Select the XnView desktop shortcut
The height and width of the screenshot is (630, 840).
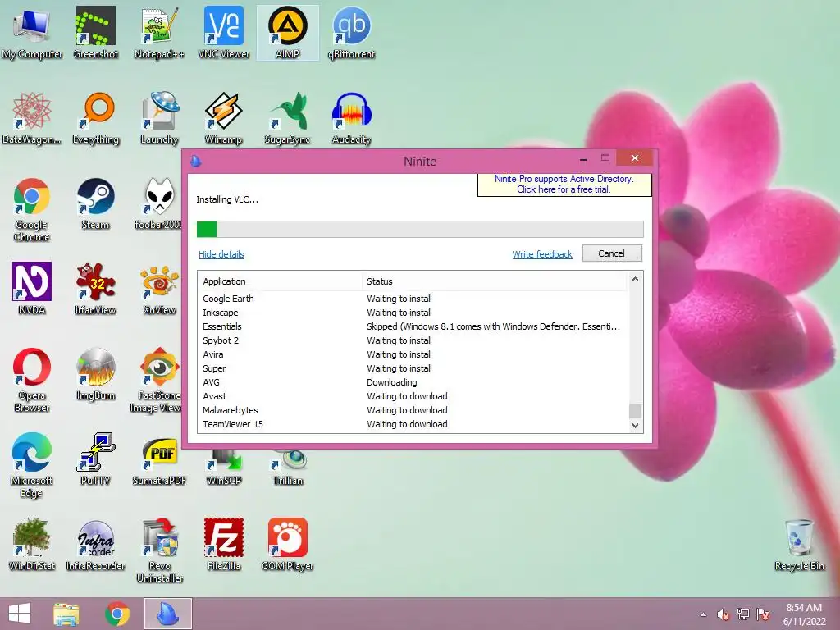point(159,289)
